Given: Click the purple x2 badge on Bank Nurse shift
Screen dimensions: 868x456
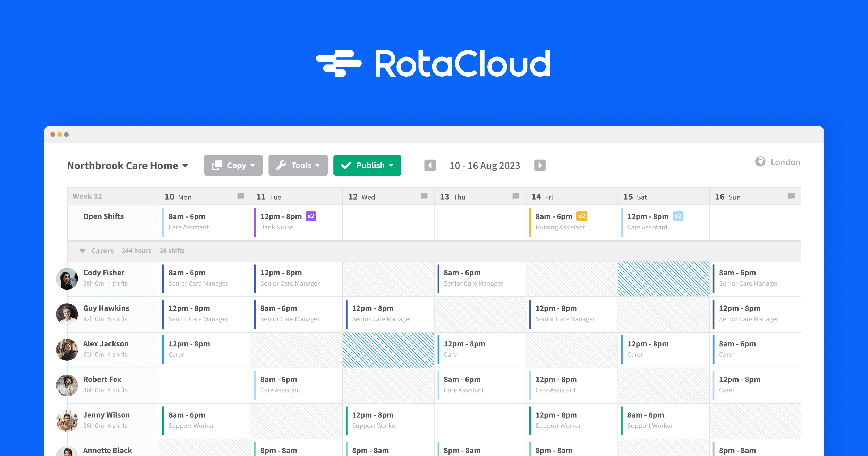Looking at the screenshot, I should coord(311,216).
